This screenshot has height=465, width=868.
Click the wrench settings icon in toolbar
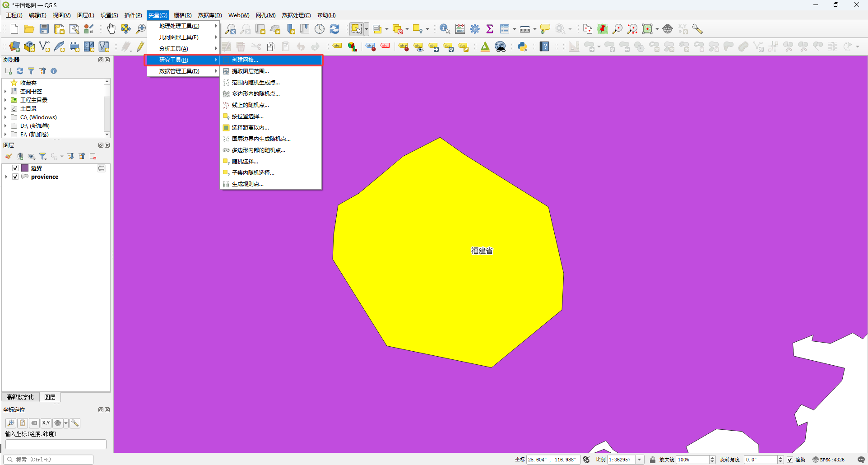coord(697,29)
